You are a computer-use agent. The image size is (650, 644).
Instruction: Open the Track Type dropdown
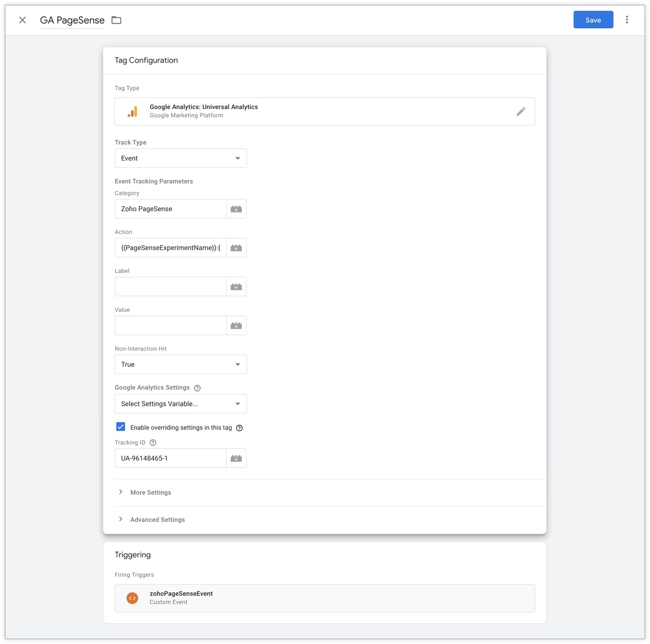click(180, 159)
